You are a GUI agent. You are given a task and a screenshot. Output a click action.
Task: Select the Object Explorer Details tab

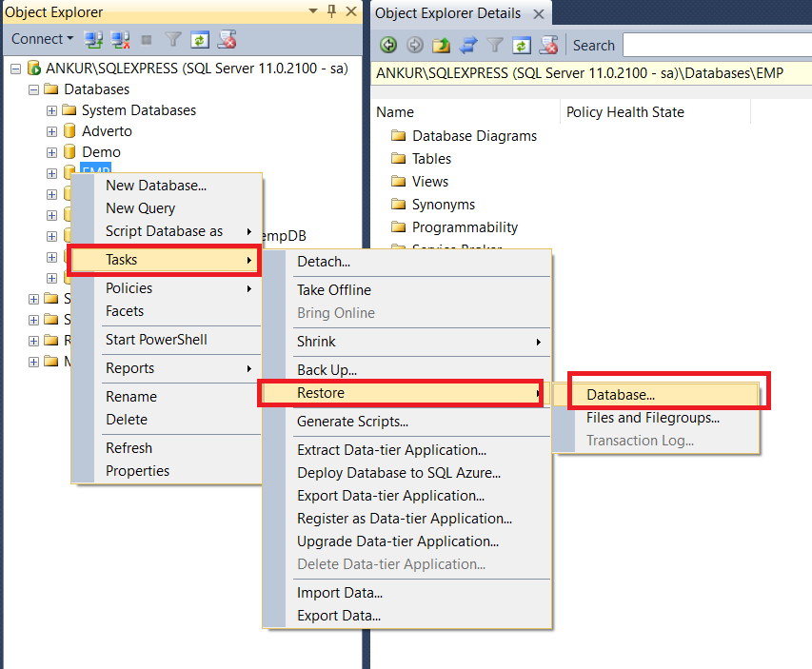tap(448, 13)
